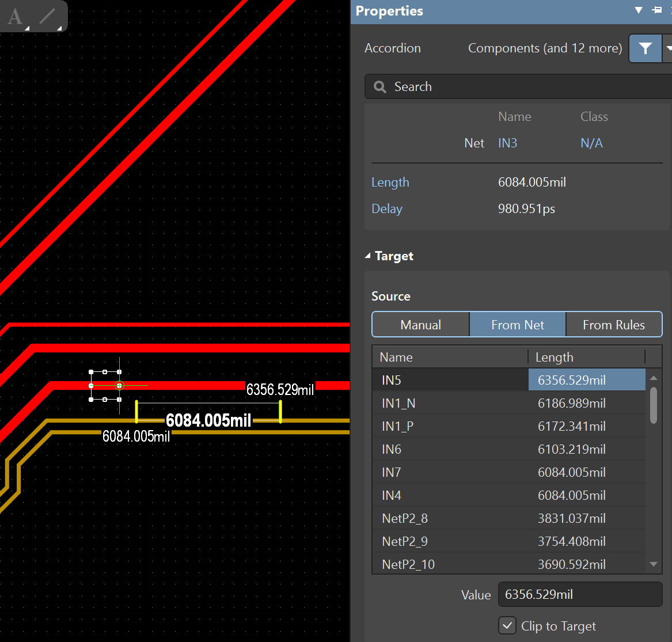Toggle the Clip to Target checkbox
The width and height of the screenshot is (672, 642).
pyautogui.click(x=507, y=625)
